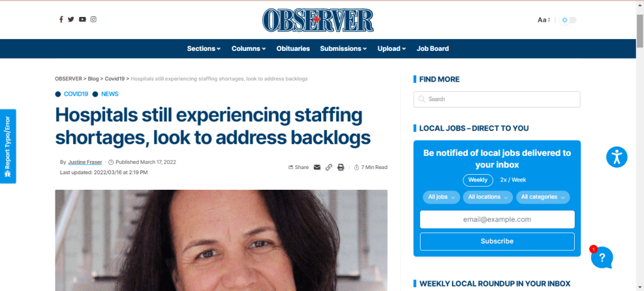Screen dimensions: 644x291
Task: Open the Obituaries page
Action: point(293,48)
